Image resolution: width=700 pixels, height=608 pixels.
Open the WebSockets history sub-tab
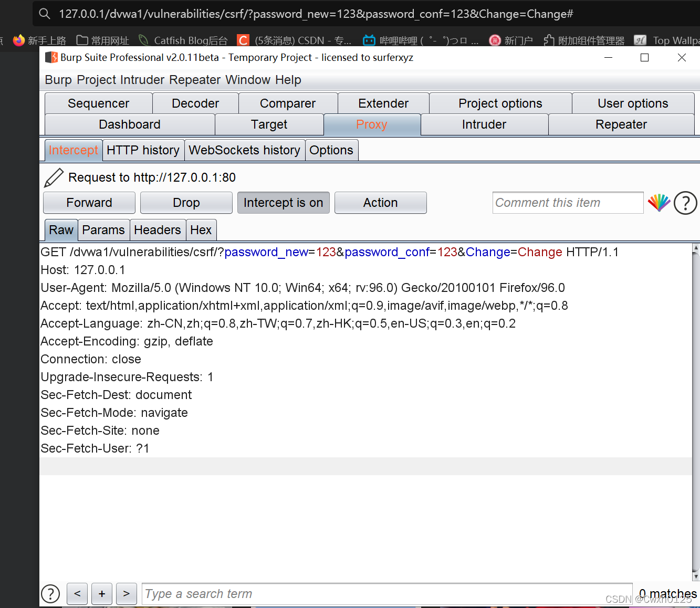244,150
